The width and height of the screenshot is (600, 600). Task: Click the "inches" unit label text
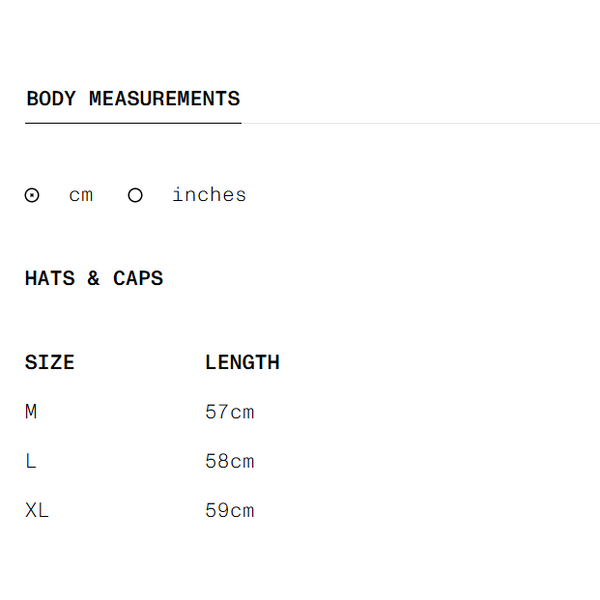[x=209, y=195]
